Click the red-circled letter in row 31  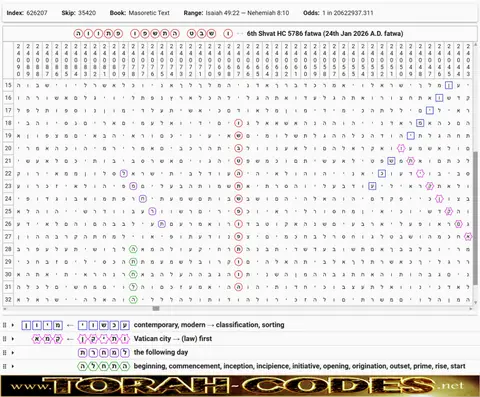238,287
